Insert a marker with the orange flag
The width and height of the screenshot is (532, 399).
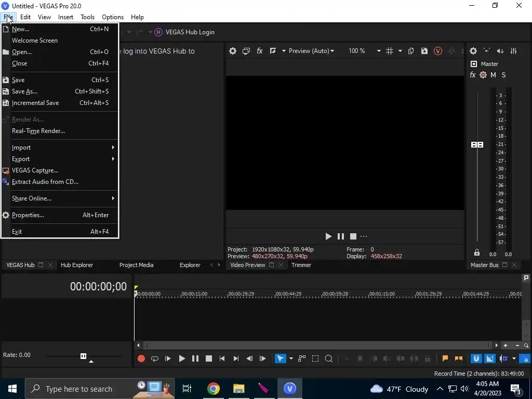[x=445, y=358]
